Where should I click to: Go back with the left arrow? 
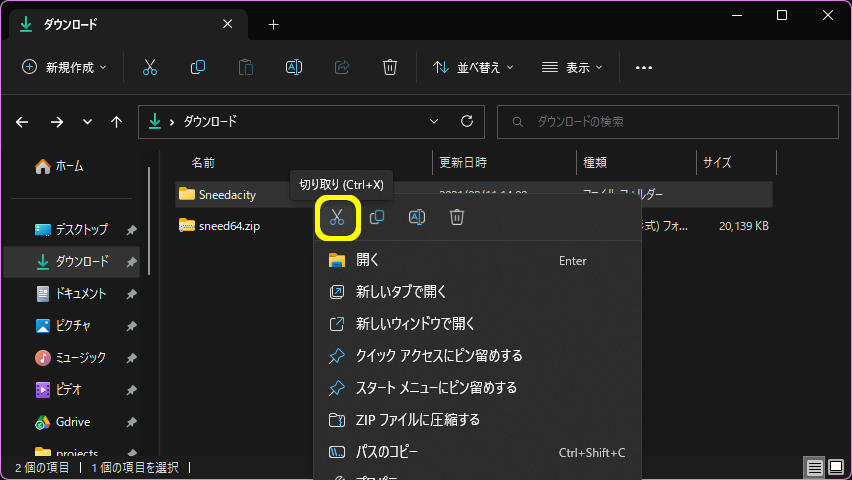click(x=22, y=122)
